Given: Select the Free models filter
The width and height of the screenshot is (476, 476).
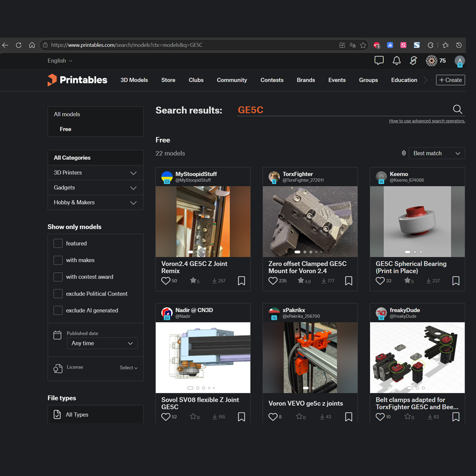Looking at the screenshot, I should tap(66, 129).
